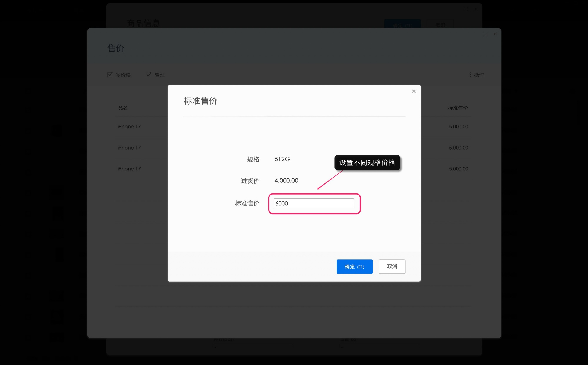The image size is (588, 365).
Task: Maximize the 商品信息 window with fullscreen icon
Action: click(466, 9)
